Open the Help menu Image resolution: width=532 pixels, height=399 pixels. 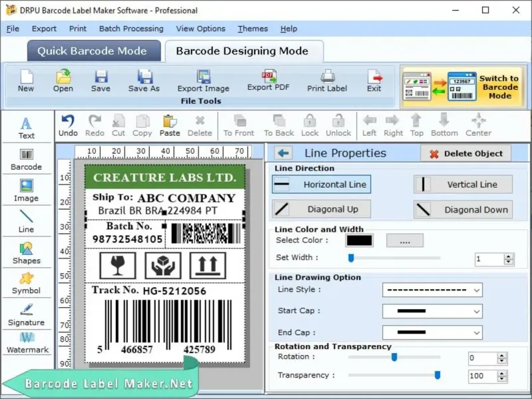click(289, 29)
